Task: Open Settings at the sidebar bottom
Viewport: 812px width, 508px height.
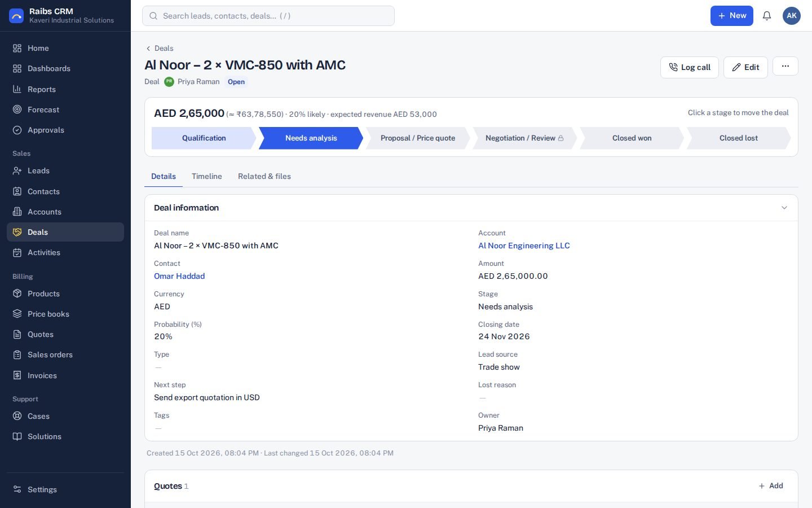Action: click(65, 489)
